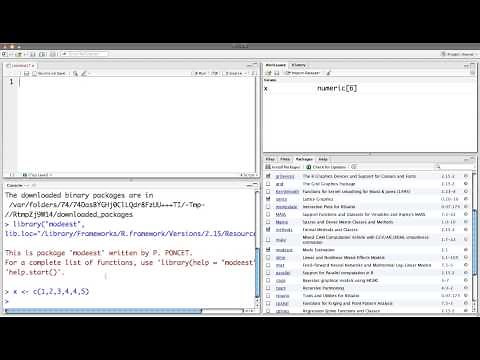
Task: Select the Untitled1 editor tab
Action: (20, 66)
